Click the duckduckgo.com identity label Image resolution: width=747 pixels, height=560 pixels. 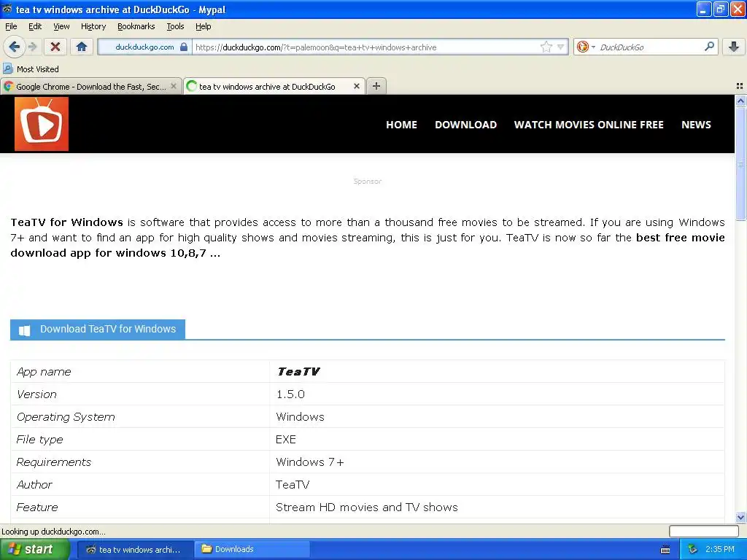[144, 47]
